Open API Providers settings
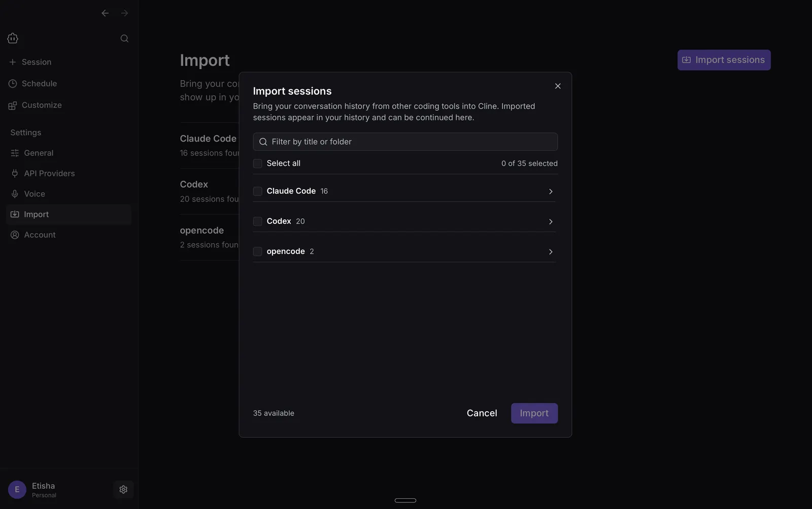The height and width of the screenshot is (509, 812). click(x=69, y=173)
